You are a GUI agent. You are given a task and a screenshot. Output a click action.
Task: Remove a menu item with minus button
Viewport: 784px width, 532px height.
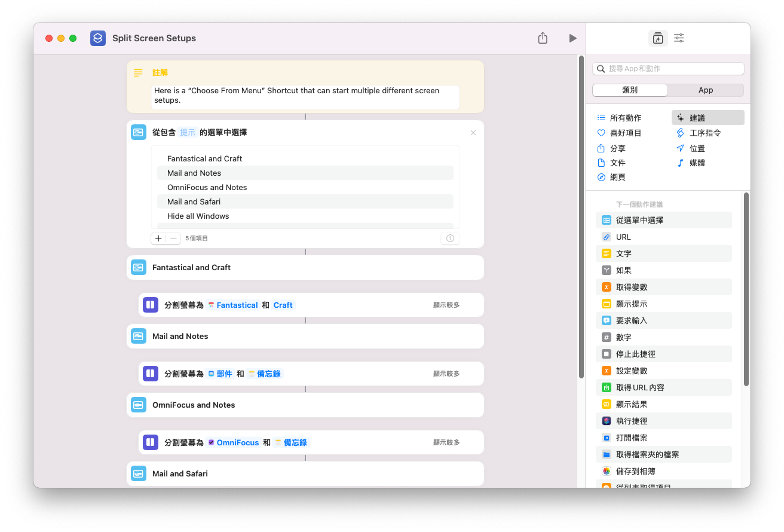click(173, 238)
